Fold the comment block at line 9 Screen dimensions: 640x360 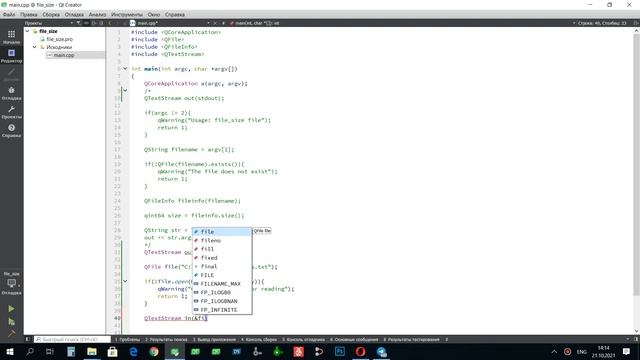point(125,91)
